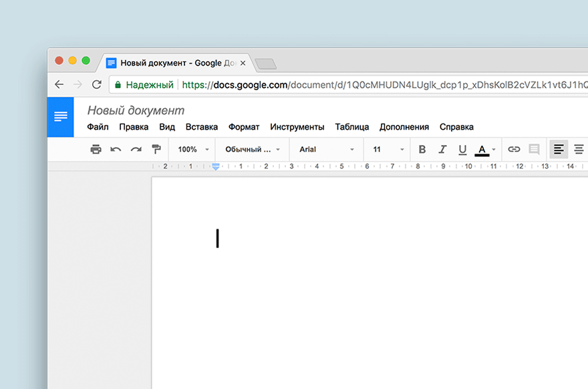Undo the last action via the undo arrow
The image size is (588, 389).
pos(116,149)
